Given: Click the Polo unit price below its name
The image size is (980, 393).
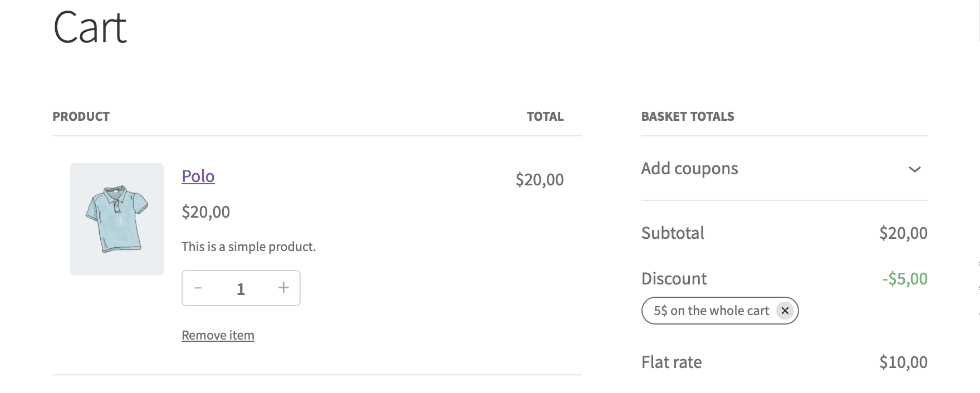Looking at the screenshot, I should pyautogui.click(x=206, y=212).
